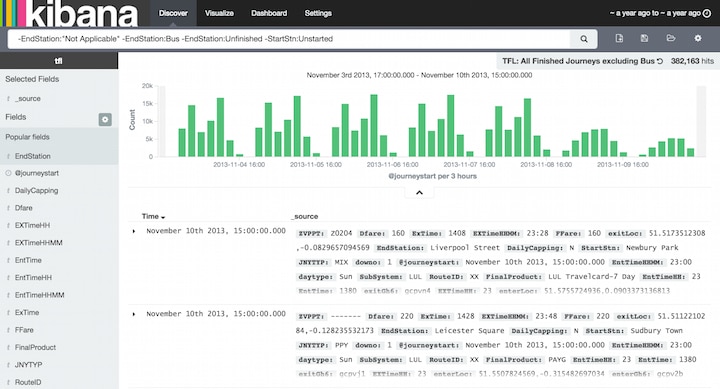The height and width of the screenshot is (389, 720).
Task: Open the Visualize tab
Action: [219, 13]
